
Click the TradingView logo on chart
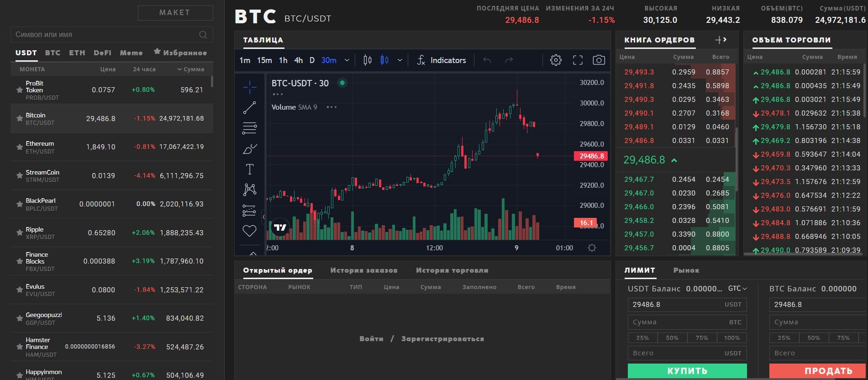click(280, 227)
